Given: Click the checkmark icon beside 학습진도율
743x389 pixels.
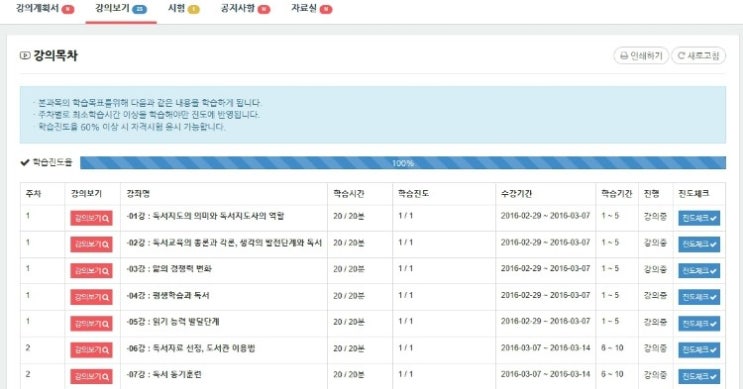Looking at the screenshot, I should coord(25,163).
